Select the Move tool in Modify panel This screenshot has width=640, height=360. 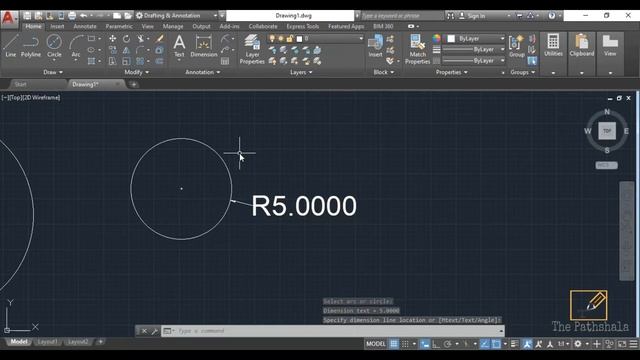113,39
